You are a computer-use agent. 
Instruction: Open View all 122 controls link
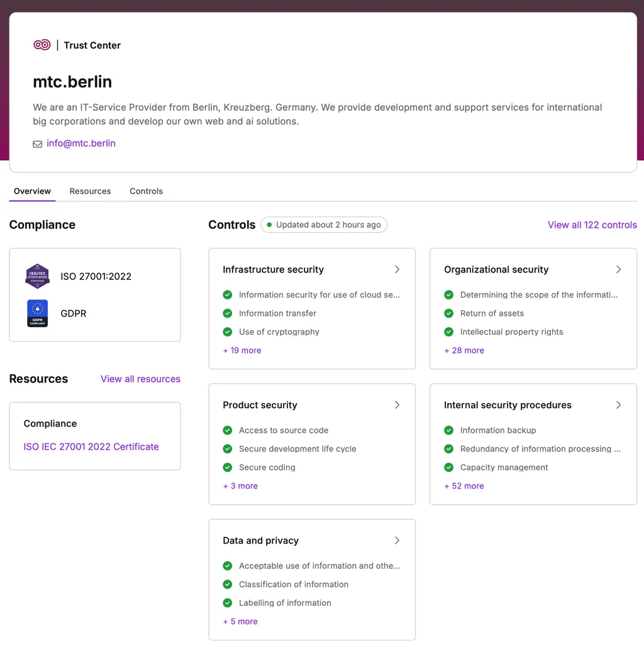(592, 225)
